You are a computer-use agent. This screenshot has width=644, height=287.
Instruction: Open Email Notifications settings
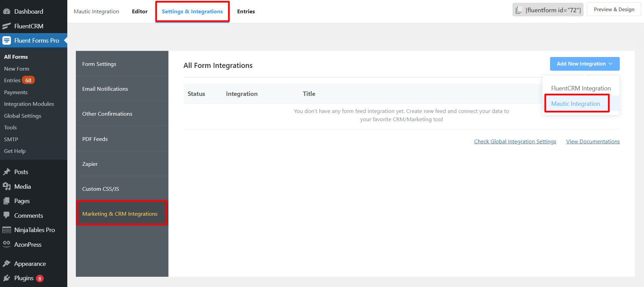[122, 89]
